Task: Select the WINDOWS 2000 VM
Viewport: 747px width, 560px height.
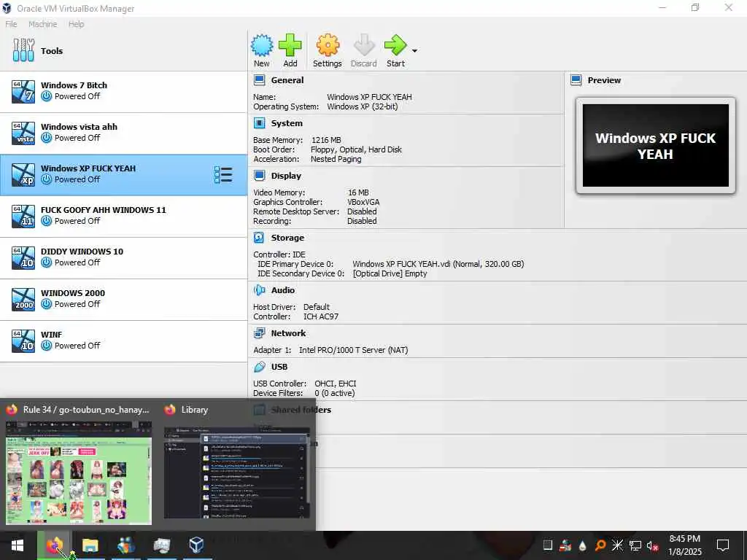Action: (x=123, y=299)
